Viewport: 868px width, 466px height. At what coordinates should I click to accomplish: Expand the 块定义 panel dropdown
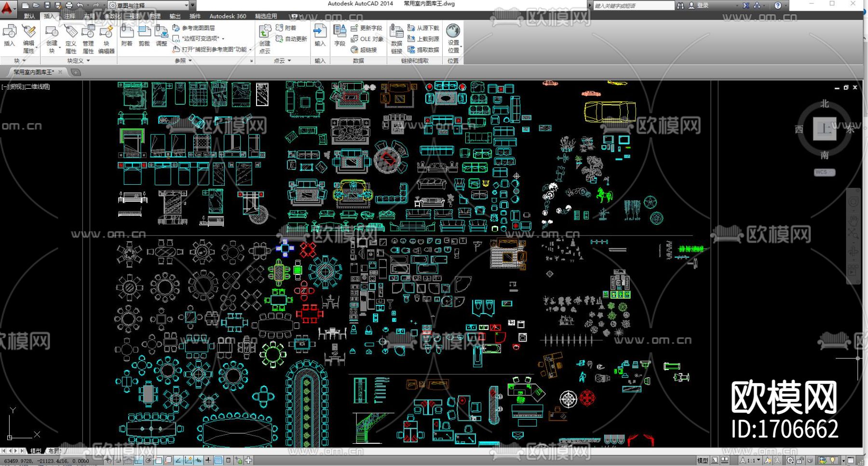79,61
